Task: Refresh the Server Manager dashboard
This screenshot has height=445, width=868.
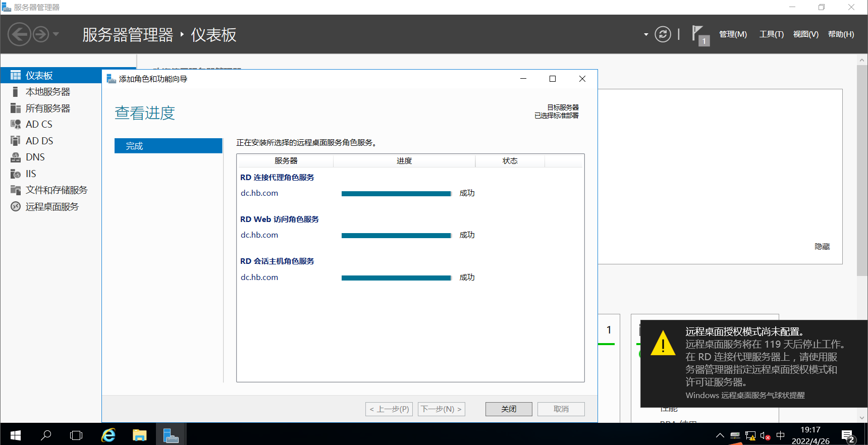Action: pyautogui.click(x=663, y=34)
